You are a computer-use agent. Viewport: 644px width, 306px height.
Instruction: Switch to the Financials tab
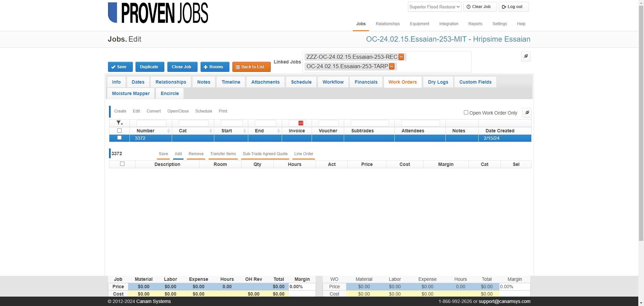pyautogui.click(x=366, y=82)
